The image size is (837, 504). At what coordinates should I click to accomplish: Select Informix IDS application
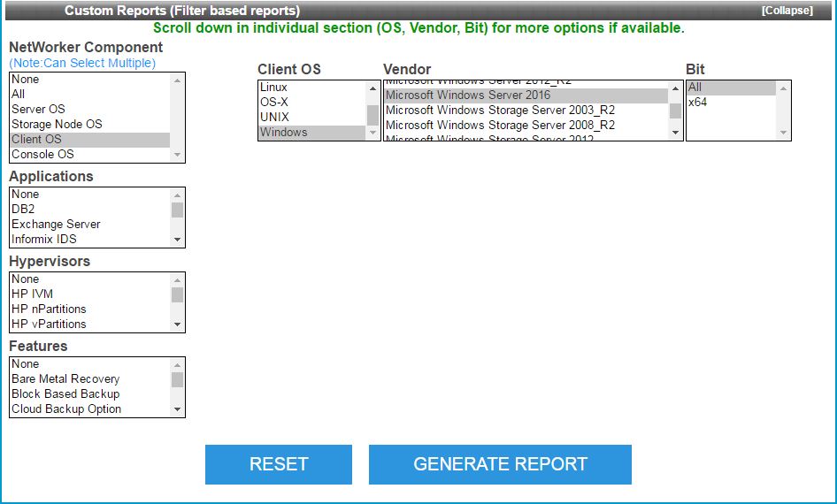[x=90, y=239]
